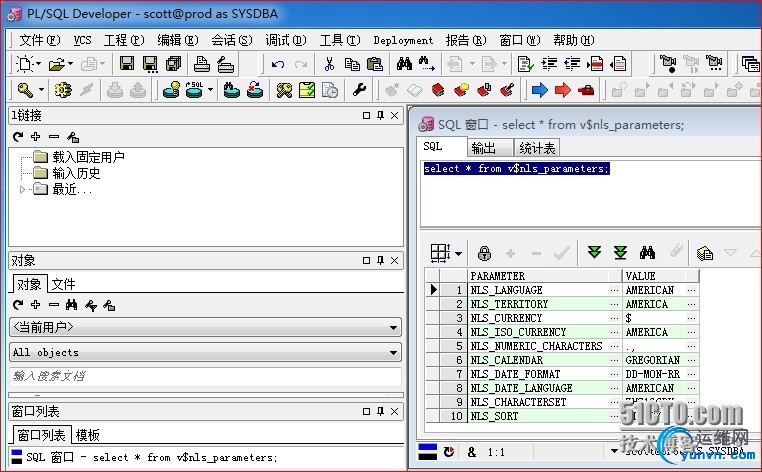Click the Find binoculars icon in main toolbar
762x472 pixels.
pos(404,64)
